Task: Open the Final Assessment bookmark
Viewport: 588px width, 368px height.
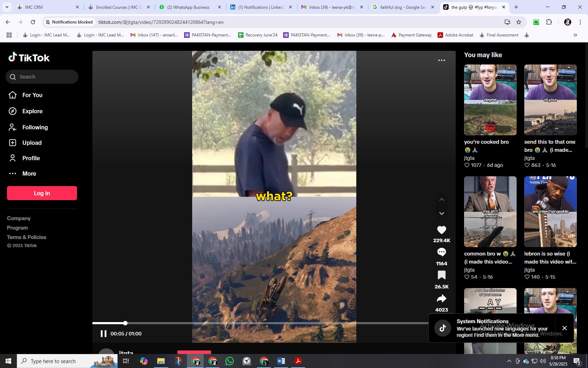Action: click(499, 35)
